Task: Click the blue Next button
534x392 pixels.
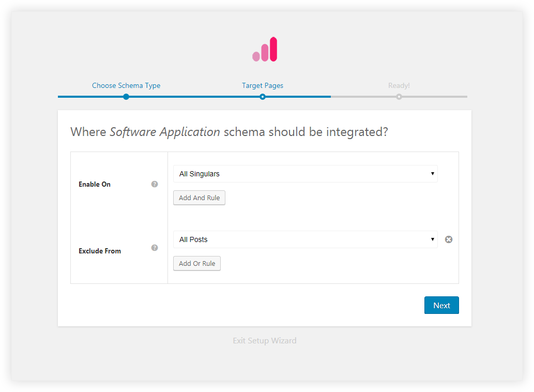Action: click(x=441, y=305)
